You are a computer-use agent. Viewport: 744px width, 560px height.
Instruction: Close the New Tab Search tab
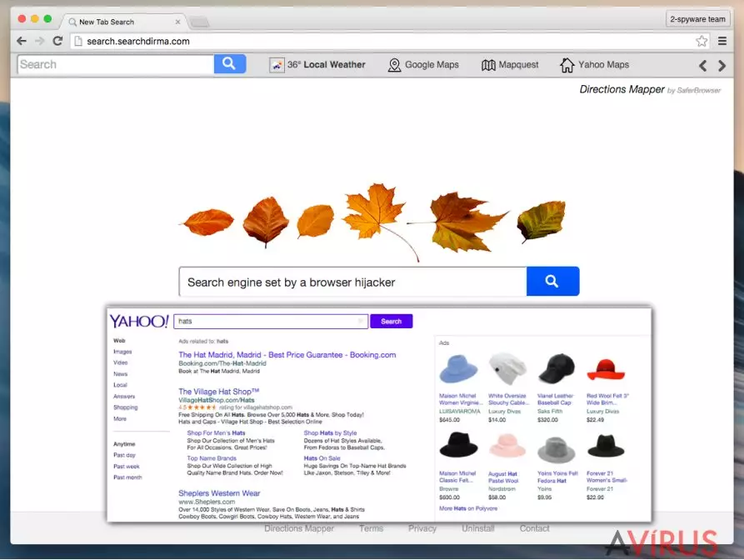click(x=178, y=22)
